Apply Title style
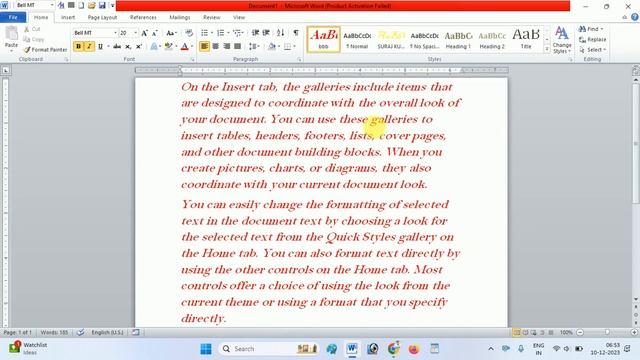Screen dimensions: 640x360 pyautogui.click(x=526, y=40)
